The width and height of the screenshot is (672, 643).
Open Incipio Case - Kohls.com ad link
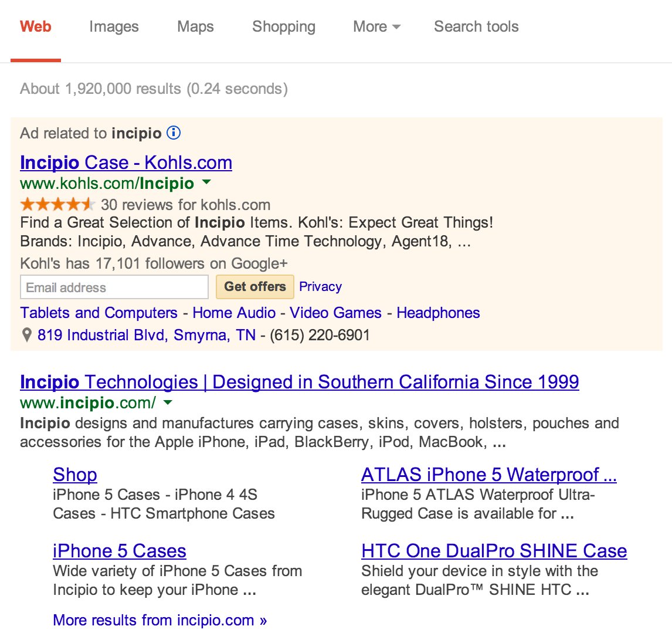click(126, 163)
